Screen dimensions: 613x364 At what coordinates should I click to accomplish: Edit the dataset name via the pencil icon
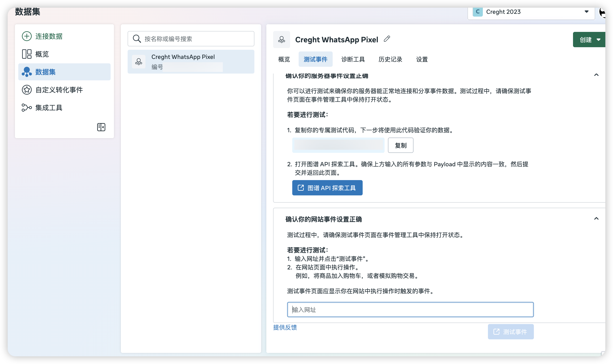[387, 39]
